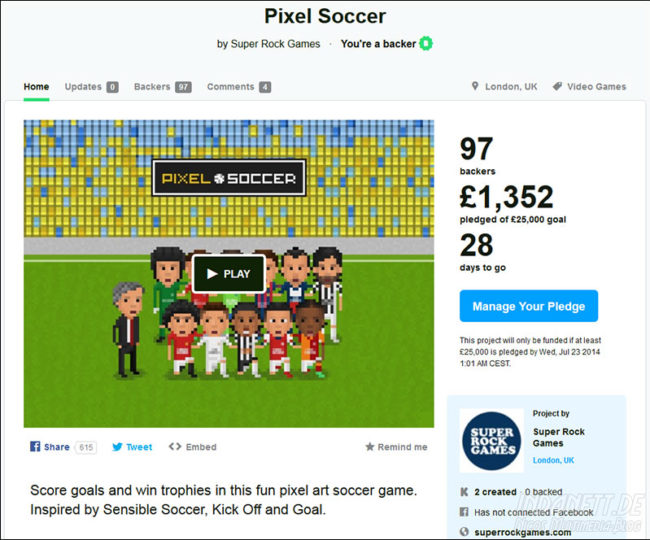Click the Facebook share count box
The image size is (650, 540).
coord(85,447)
